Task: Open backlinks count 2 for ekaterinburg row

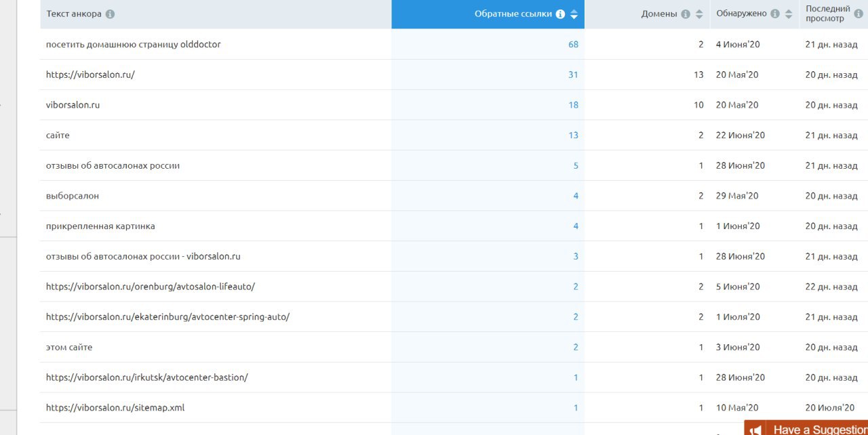Action: tap(576, 317)
